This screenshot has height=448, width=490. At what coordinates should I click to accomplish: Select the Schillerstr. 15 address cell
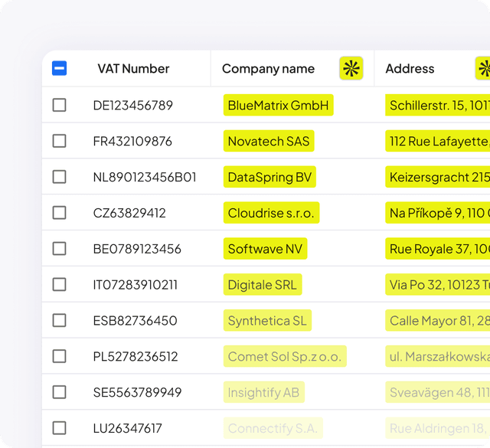click(438, 105)
